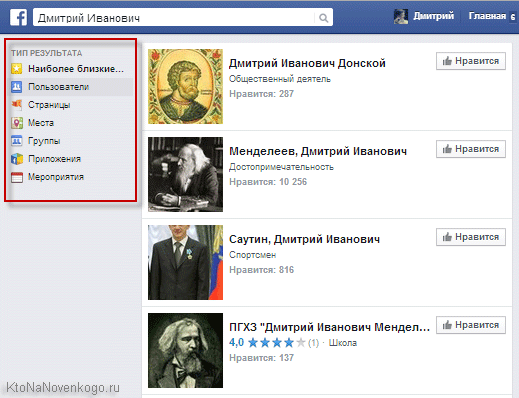Screen dimensions: 519x398
Task: Like the Менделеев, Дмитрий Иванович page
Action: 471,149
